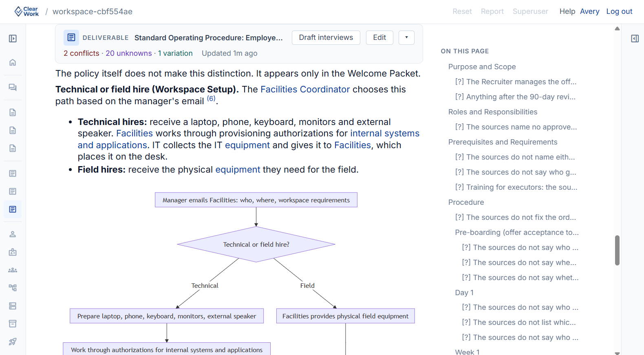Open the Help menu item

[567, 11]
